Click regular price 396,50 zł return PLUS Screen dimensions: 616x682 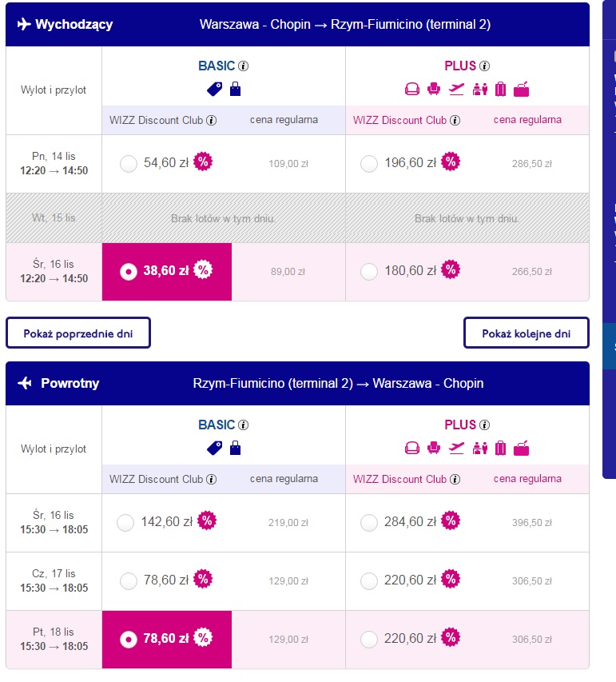pos(531,523)
